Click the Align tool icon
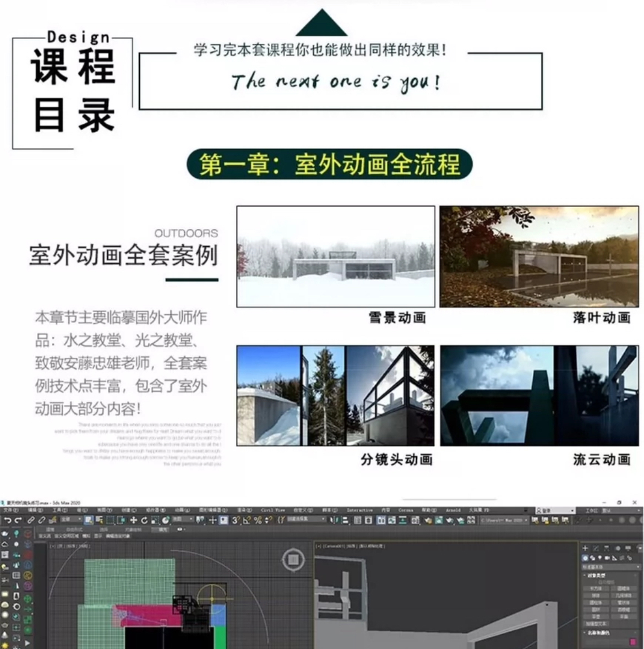The width and height of the screenshot is (644, 649). (346, 520)
